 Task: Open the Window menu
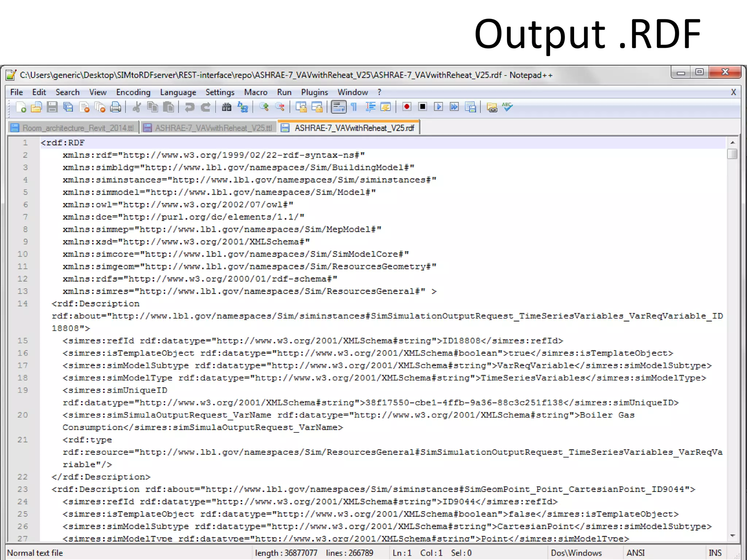point(353,92)
